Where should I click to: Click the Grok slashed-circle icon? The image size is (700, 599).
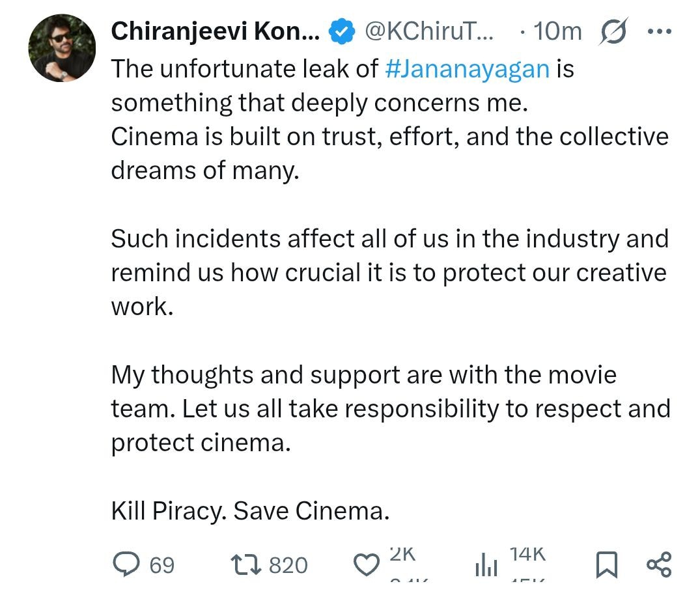[612, 32]
